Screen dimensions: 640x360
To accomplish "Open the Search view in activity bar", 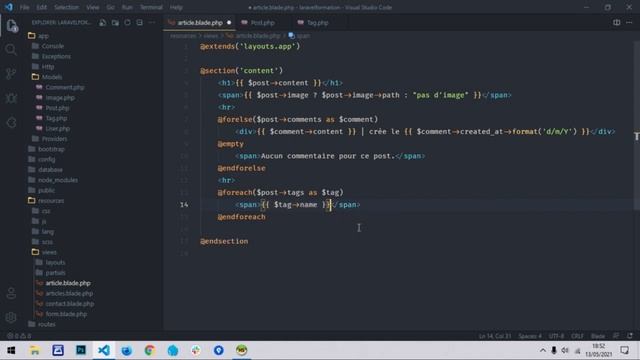I will (11, 49).
